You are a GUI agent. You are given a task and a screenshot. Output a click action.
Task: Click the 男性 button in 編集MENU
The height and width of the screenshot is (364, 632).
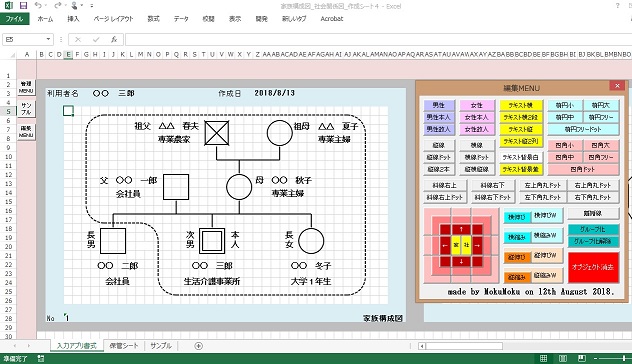[x=439, y=105]
